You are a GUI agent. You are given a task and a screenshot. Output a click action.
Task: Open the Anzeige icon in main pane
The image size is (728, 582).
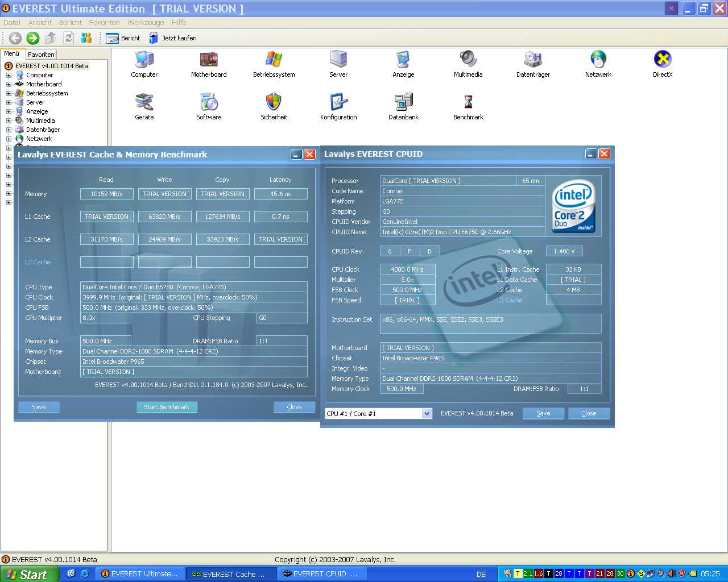[403, 64]
